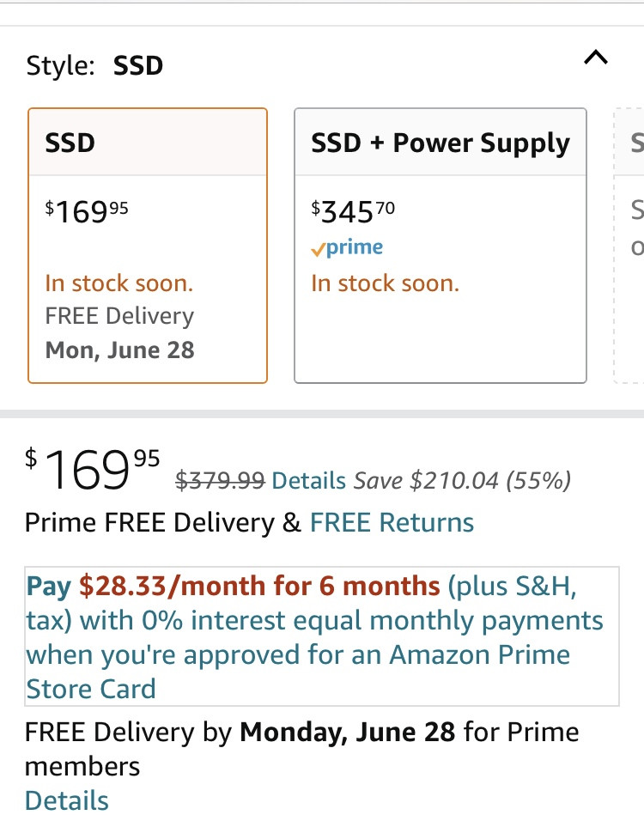The height and width of the screenshot is (815, 644).
Task: Click Mon, June 28 delivery date in SSD card
Action: [120, 350]
